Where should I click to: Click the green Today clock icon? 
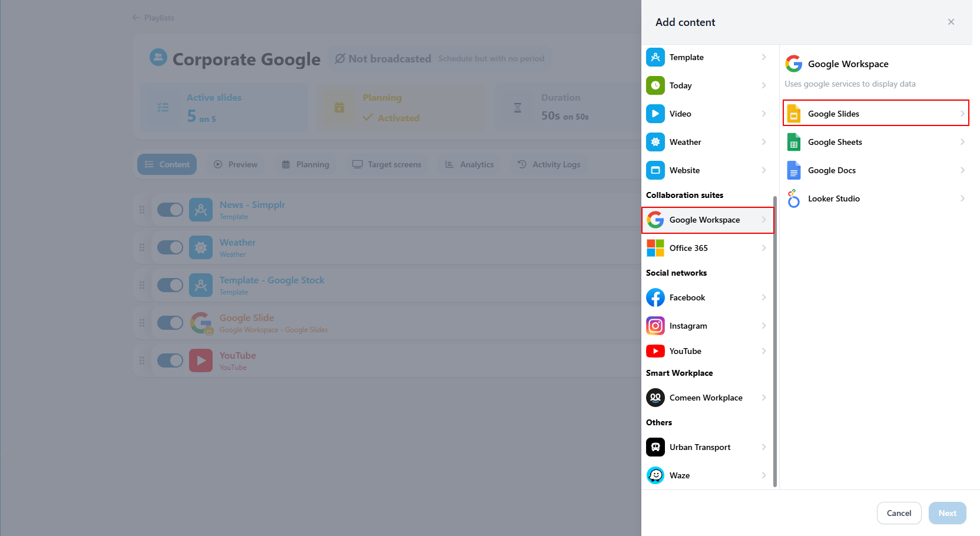pyautogui.click(x=655, y=85)
